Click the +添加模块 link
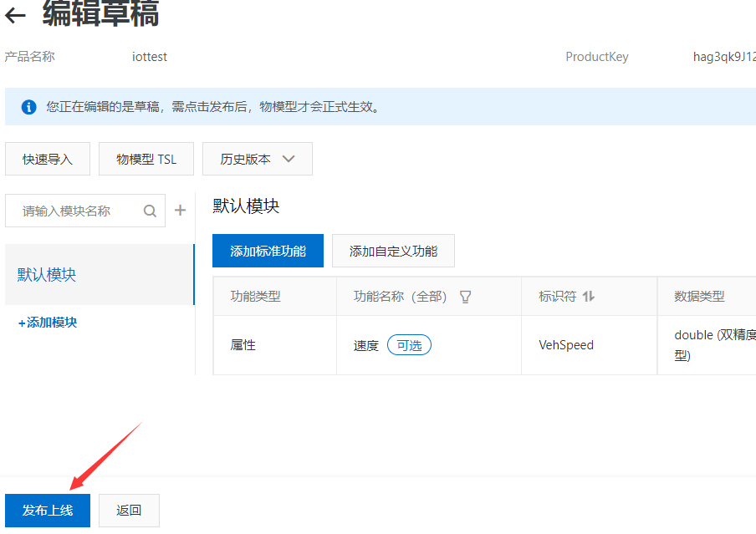 click(48, 323)
